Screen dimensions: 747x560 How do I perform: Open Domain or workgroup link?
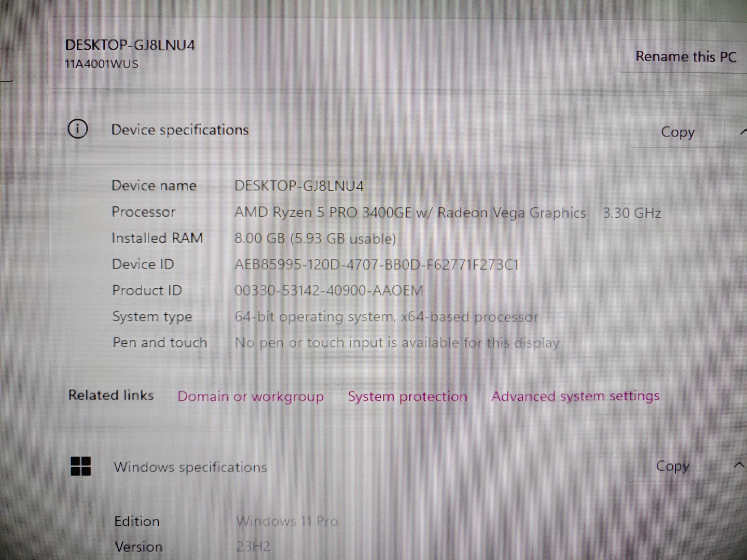coord(251,396)
